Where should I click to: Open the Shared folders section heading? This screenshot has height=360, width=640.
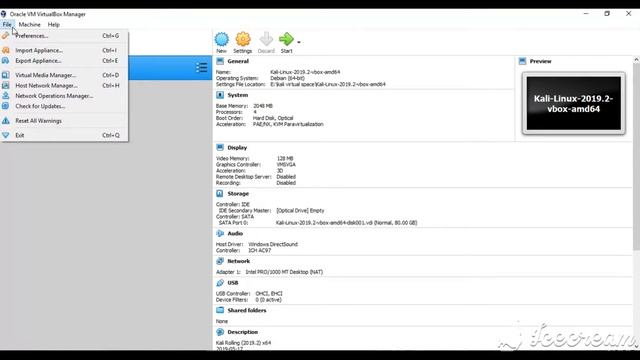[x=247, y=311]
